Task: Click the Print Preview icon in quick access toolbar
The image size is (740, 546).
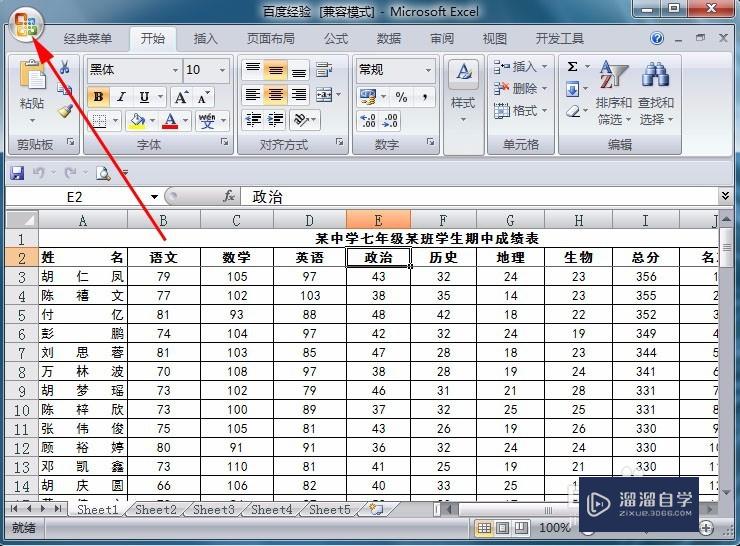Action: pyautogui.click(x=103, y=173)
